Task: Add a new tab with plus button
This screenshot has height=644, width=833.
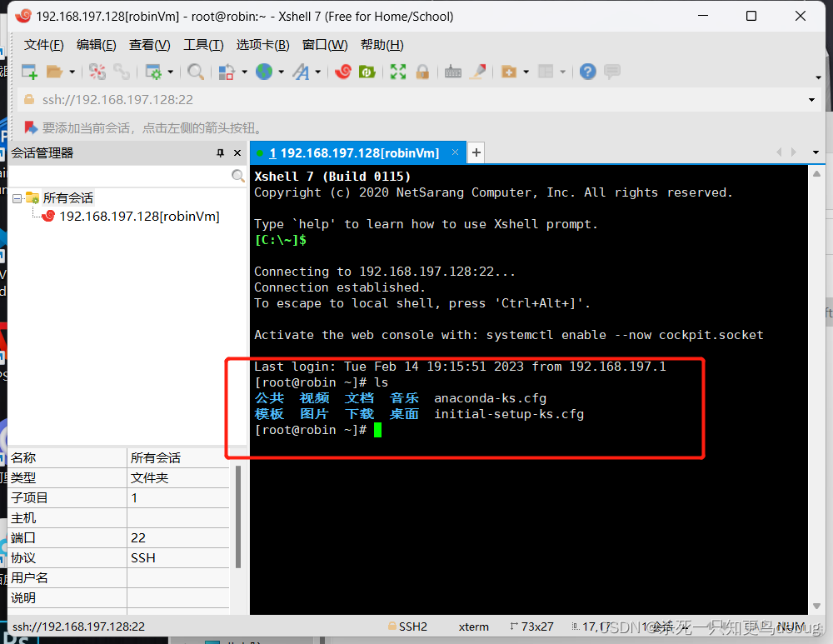Action: [476, 152]
